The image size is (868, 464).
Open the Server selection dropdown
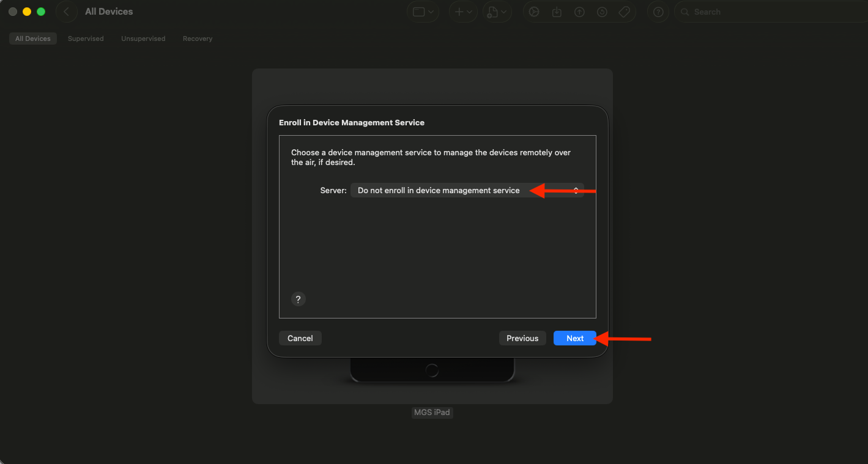click(x=467, y=191)
